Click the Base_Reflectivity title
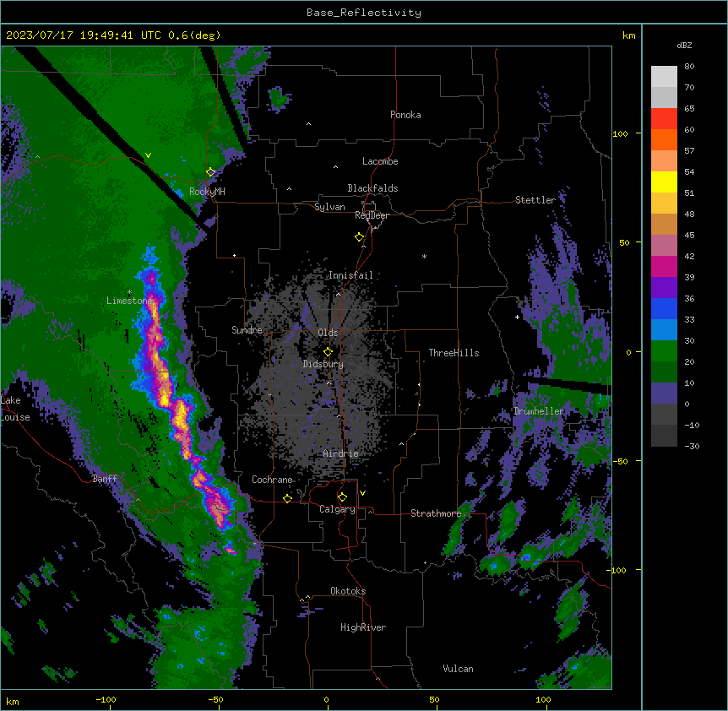The image size is (728, 711). [364, 13]
